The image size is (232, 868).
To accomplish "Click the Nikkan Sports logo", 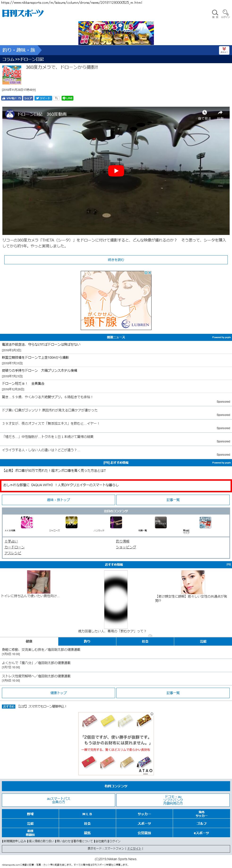I will coord(23,13).
